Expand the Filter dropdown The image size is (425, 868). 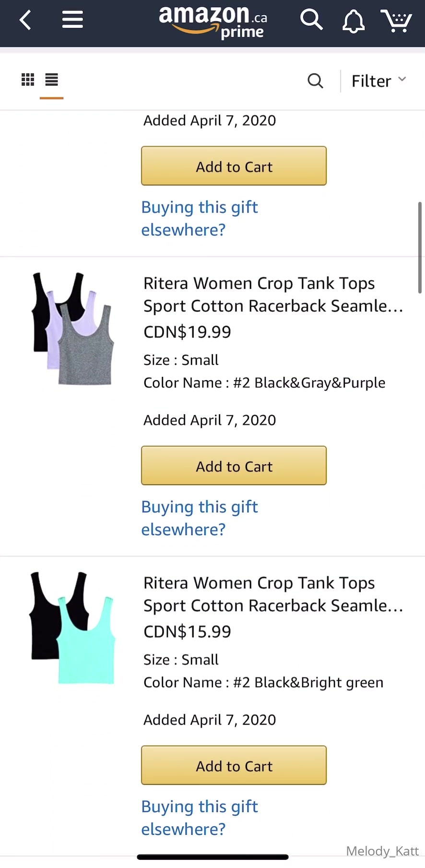pos(378,81)
